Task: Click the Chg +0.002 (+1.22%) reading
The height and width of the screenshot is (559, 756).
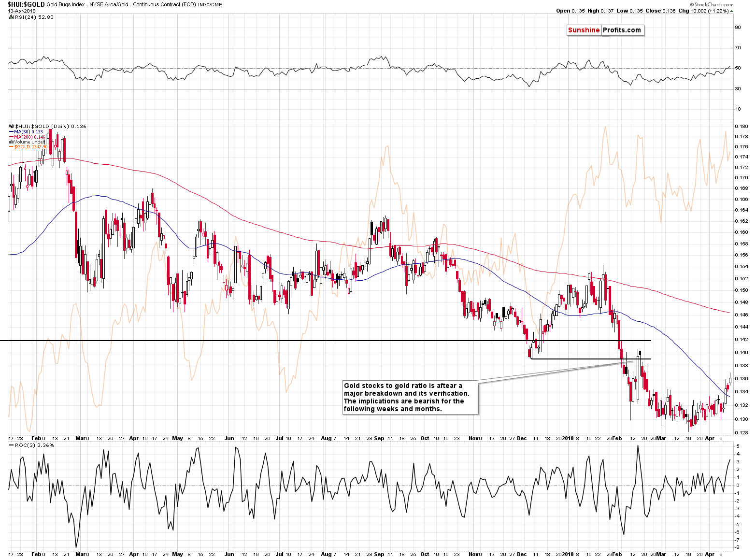Action: click(703, 11)
